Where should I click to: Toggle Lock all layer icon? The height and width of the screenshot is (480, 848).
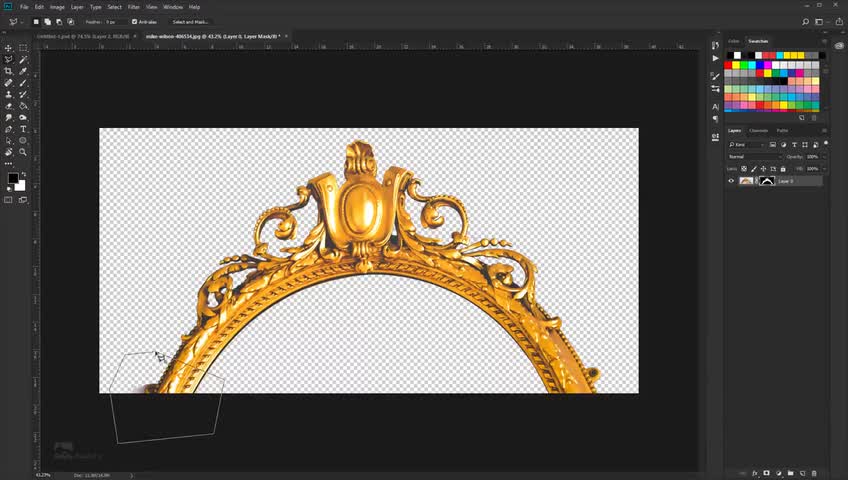[x=783, y=169]
